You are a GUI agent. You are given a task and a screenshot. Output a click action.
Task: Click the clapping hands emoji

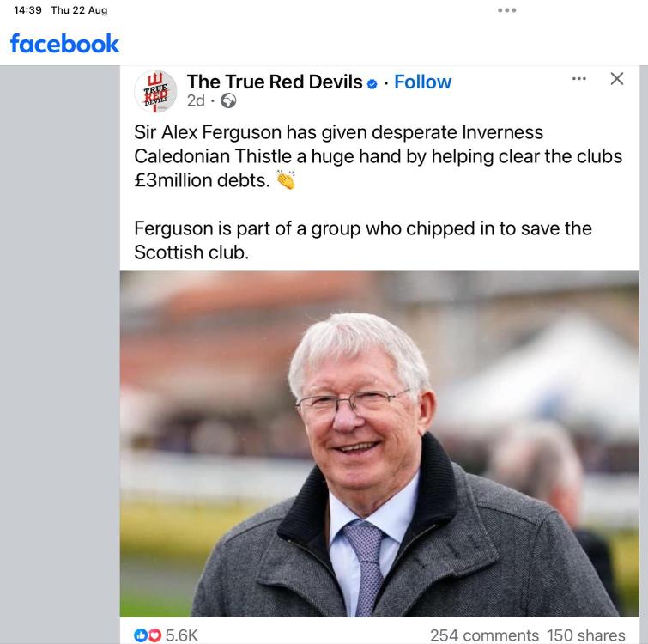click(286, 179)
